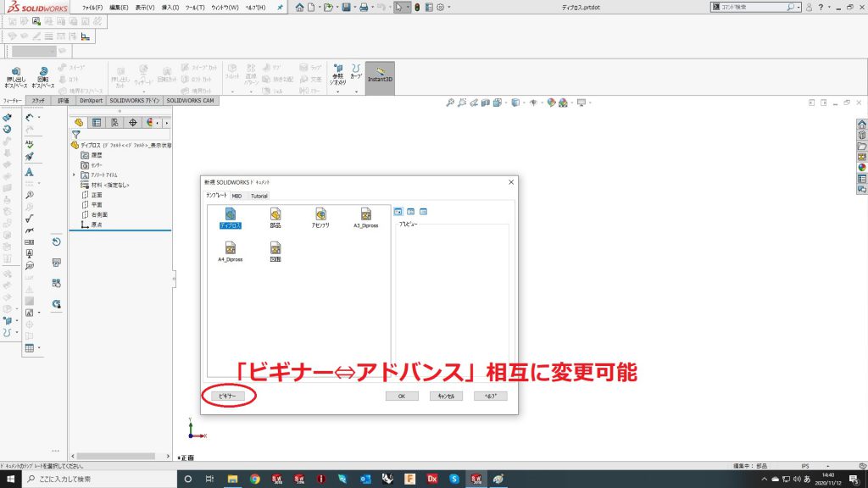Switch to the Tutorial tab in dialog
Image resolution: width=868 pixels, height=488 pixels.
259,196
